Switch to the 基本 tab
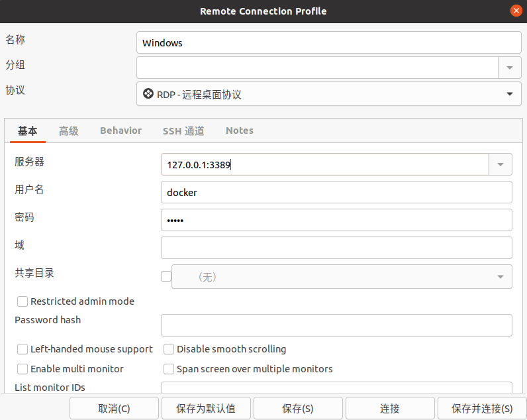Screen dimensions: 527x420 coord(28,131)
